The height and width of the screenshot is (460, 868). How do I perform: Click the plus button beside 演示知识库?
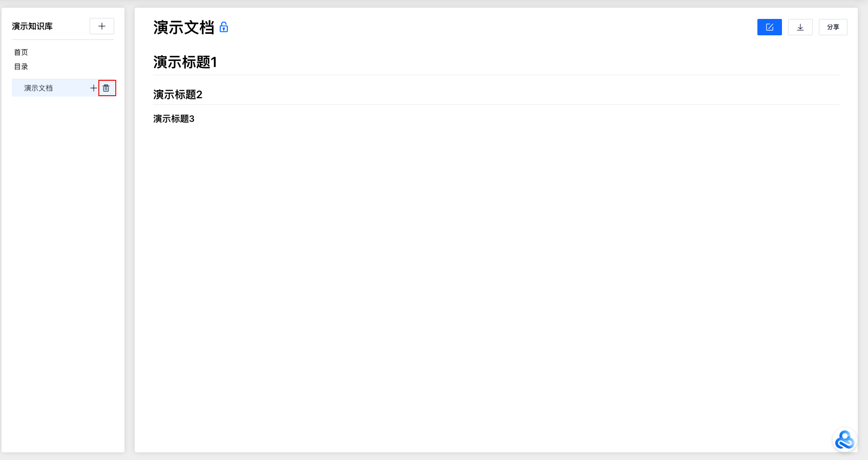tap(102, 26)
